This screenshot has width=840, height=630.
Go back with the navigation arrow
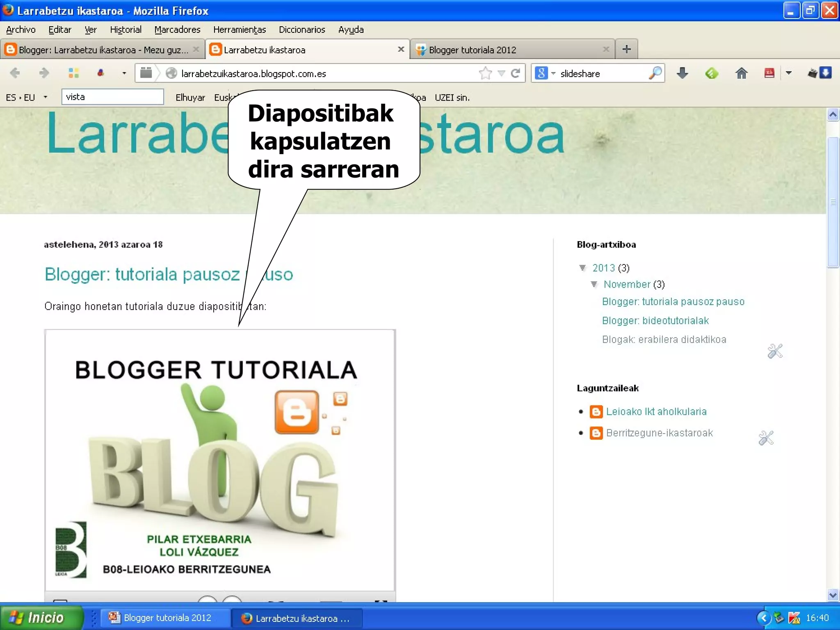[x=15, y=73]
